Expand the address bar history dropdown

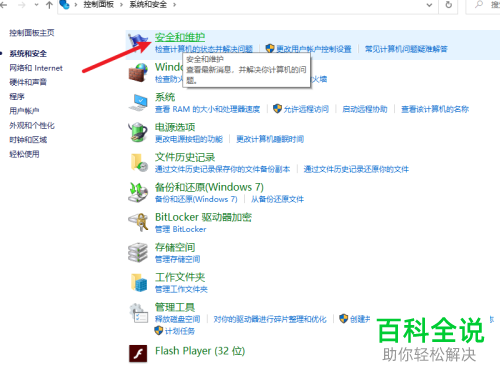click(429, 5)
